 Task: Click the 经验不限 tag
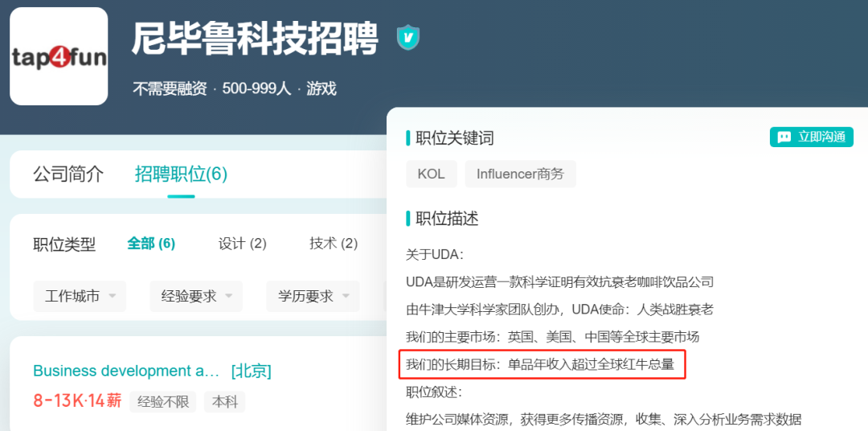(x=162, y=401)
